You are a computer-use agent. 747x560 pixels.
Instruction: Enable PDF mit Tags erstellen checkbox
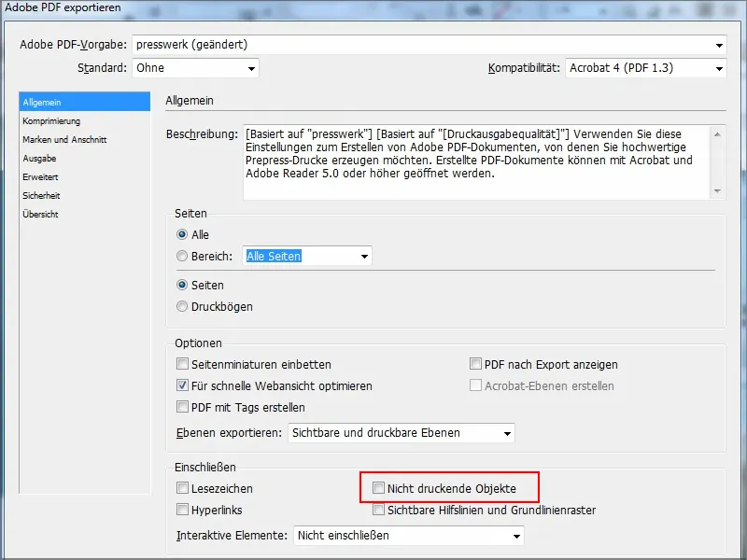(x=182, y=407)
